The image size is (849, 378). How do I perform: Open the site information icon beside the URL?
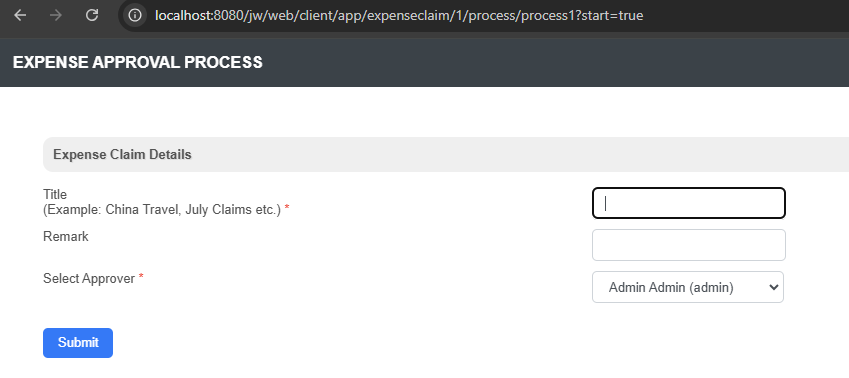click(134, 15)
